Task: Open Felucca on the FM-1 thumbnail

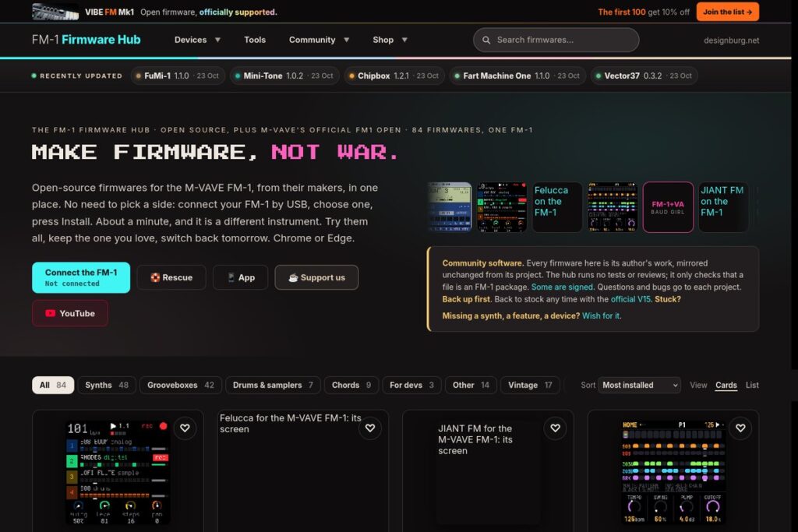Action: click(556, 207)
